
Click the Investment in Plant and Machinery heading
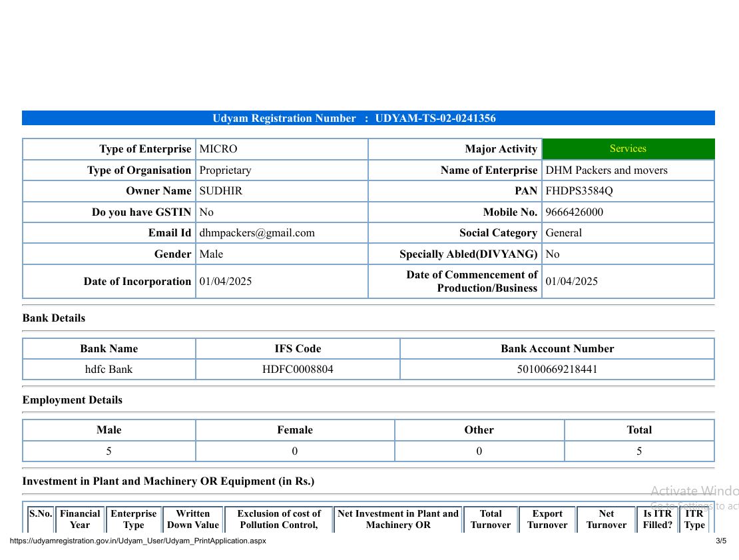coord(168,481)
